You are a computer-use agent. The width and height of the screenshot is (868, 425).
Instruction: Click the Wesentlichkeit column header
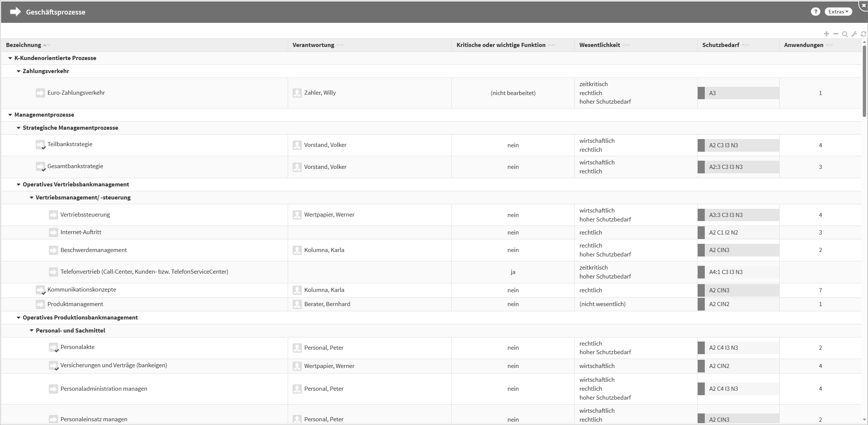(x=600, y=45)
